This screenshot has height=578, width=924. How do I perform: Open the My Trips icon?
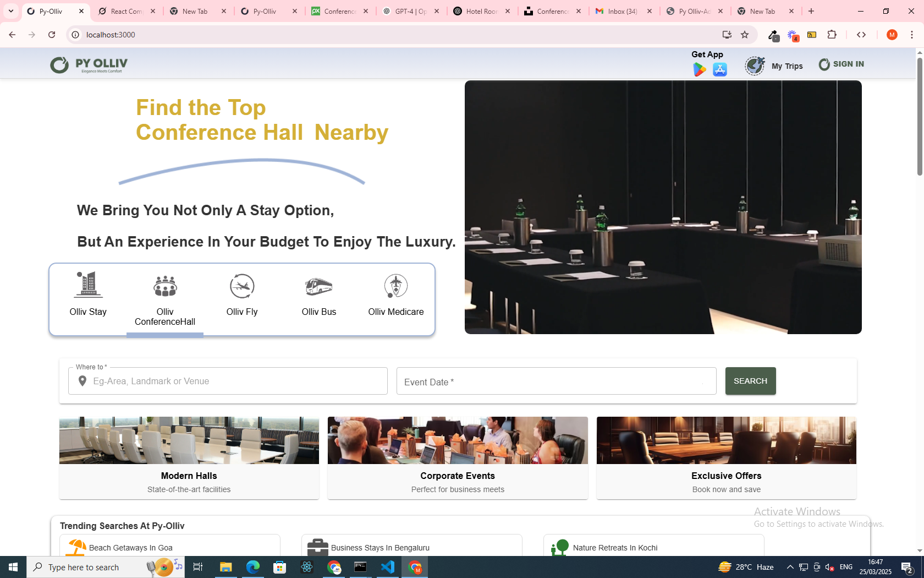click(755, 66)
